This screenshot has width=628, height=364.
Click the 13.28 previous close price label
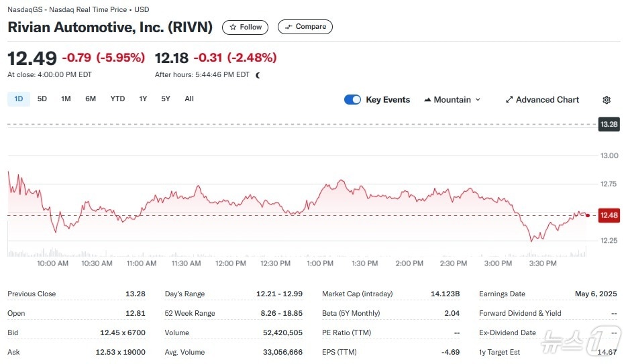tap(609, 125)
